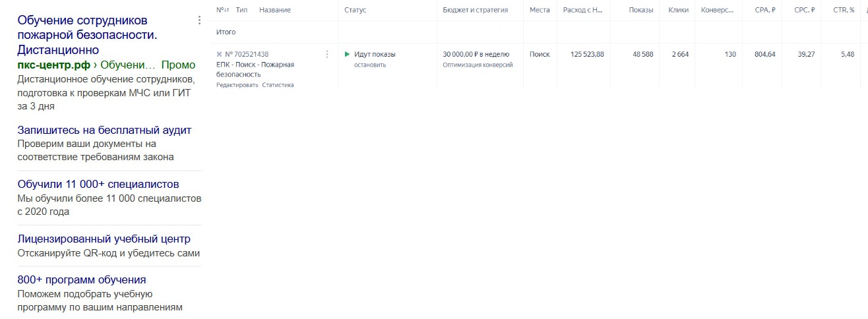Open 'Статистика' link for the campaign
Viewport: 868px width, 319px height.
[x=278, y=85]
